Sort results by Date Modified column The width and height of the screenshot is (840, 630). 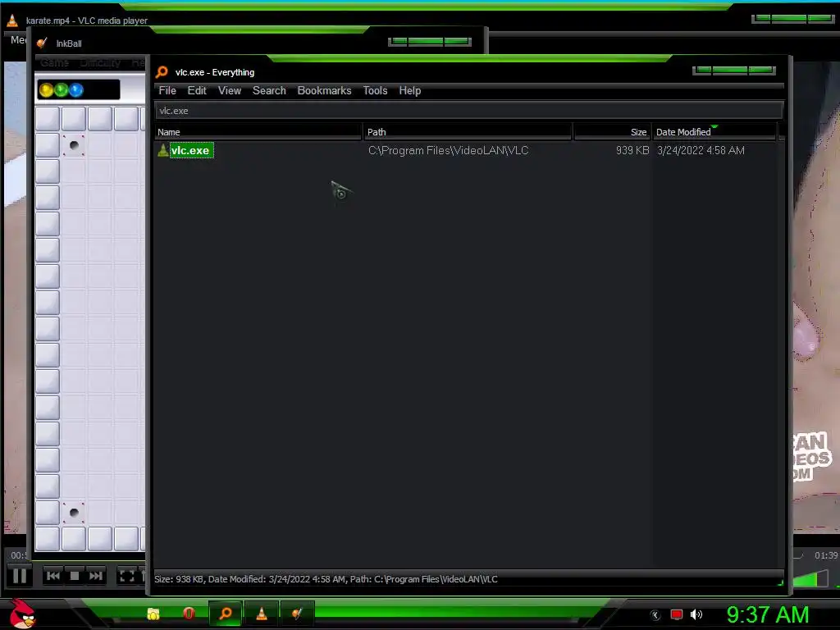click(714, 132)
